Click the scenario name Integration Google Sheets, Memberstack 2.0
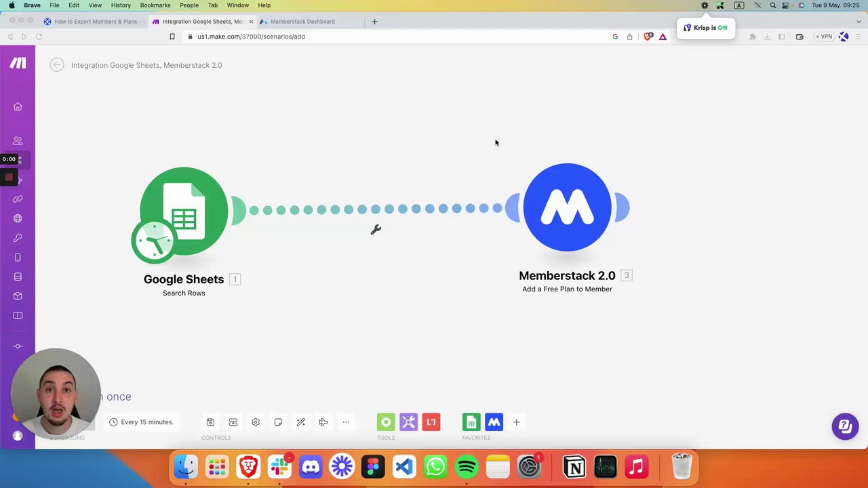This screenshot has height=488, width=868. (146, 65)
